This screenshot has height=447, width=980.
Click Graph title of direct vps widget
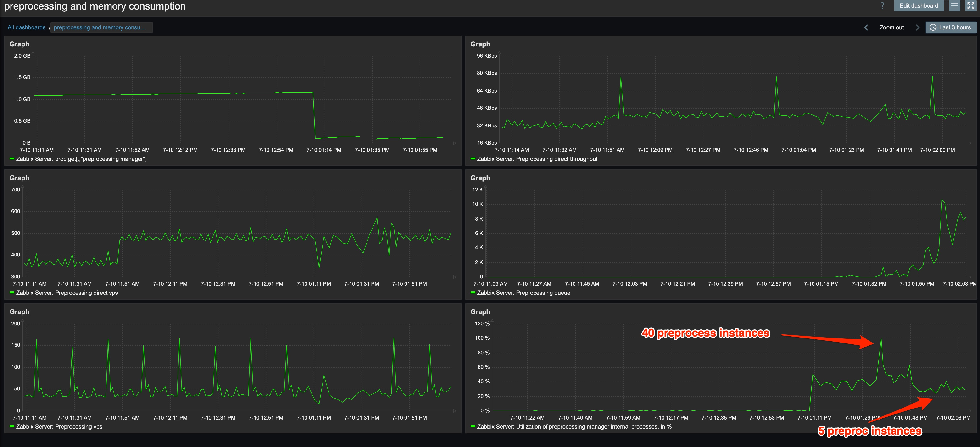click(x=19, y=178)
